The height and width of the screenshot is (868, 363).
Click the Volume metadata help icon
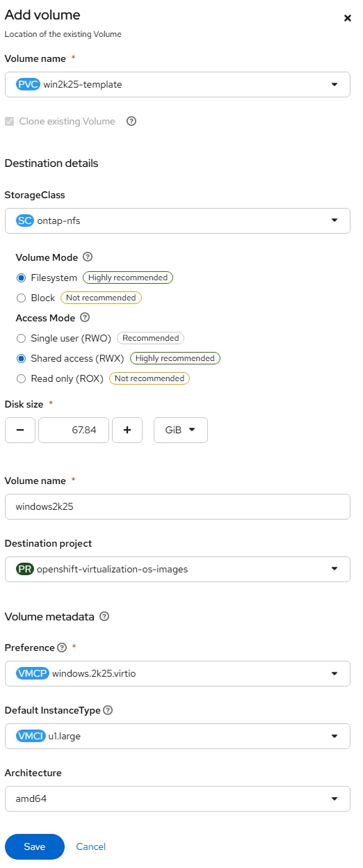tap(104, 616)
